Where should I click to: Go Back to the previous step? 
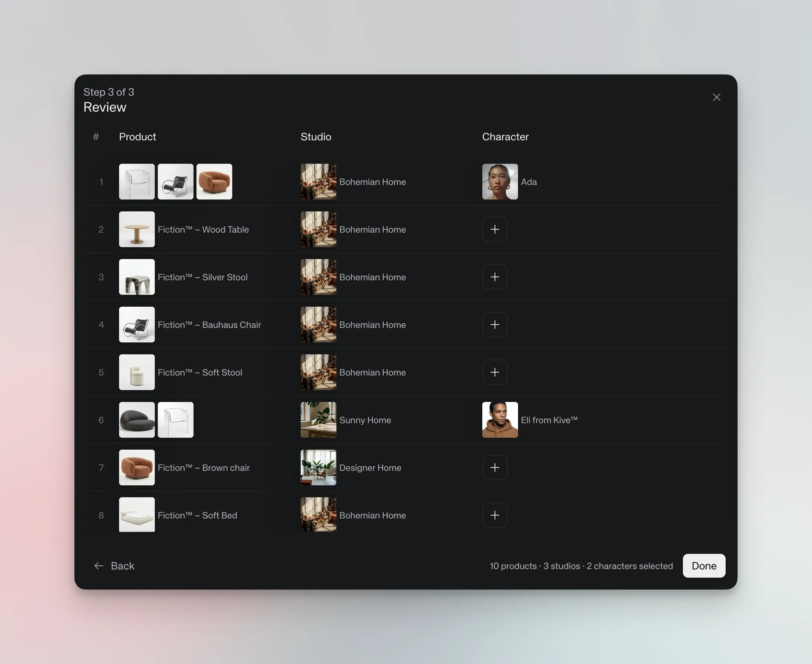click(114, 566)
